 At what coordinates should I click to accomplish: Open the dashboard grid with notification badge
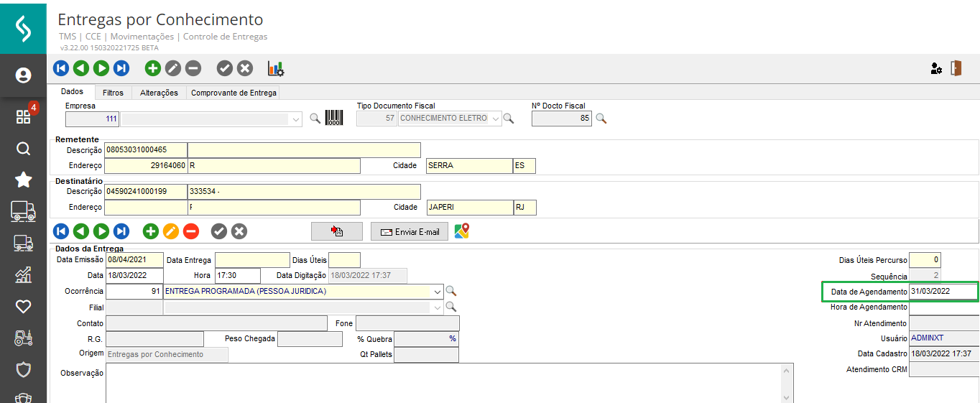coord(23,117)
